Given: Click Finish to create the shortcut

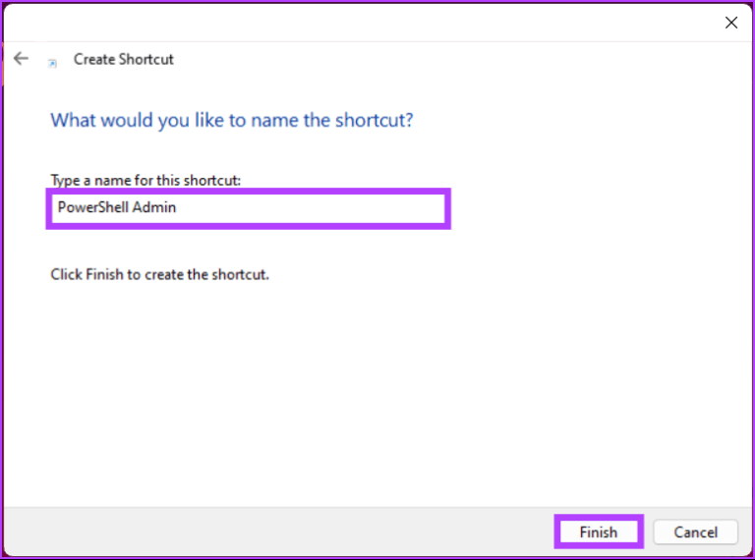Looking at the screenshot, I should point(599,532).
